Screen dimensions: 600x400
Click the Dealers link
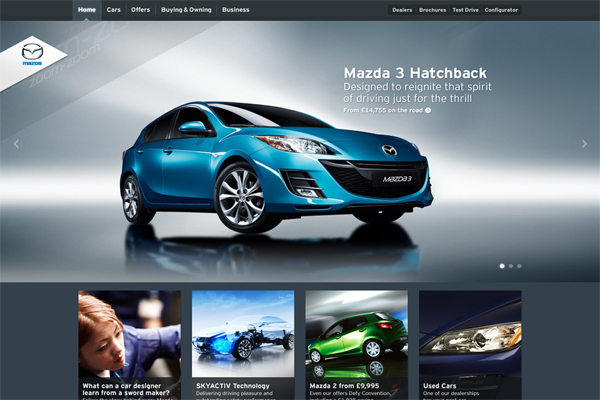[402, 10]
